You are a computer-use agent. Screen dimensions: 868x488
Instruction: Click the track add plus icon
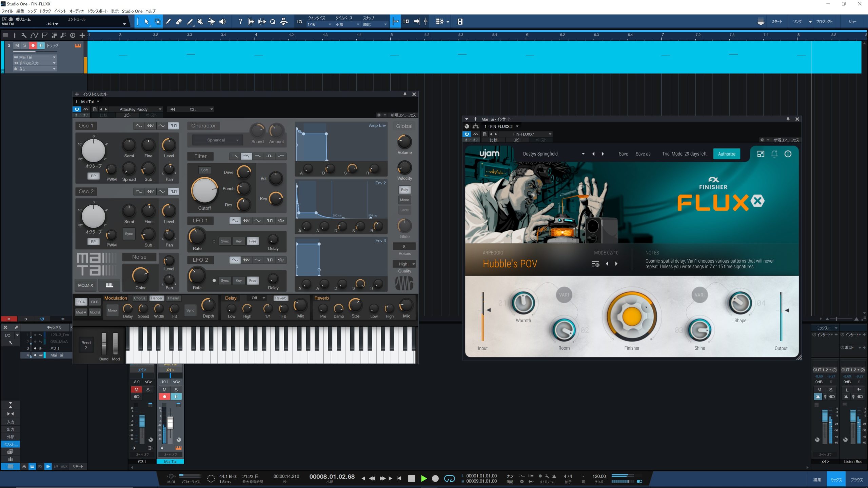point(82,35)
